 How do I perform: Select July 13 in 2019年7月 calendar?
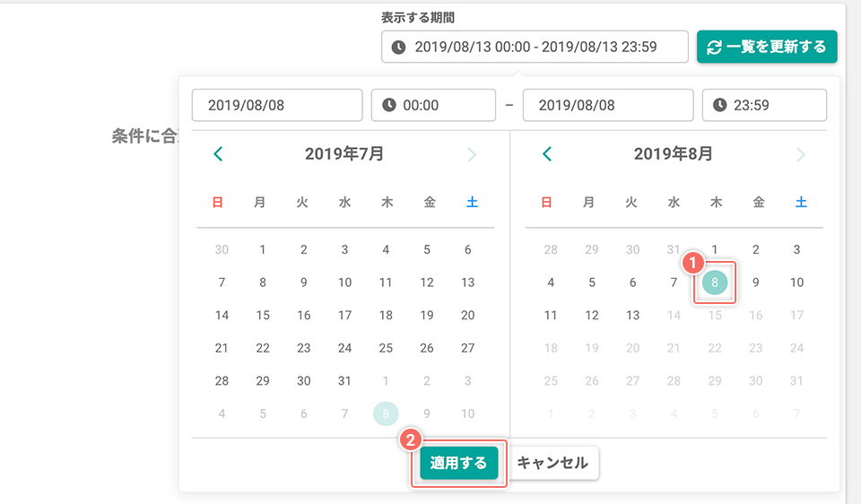click(468, 282)
